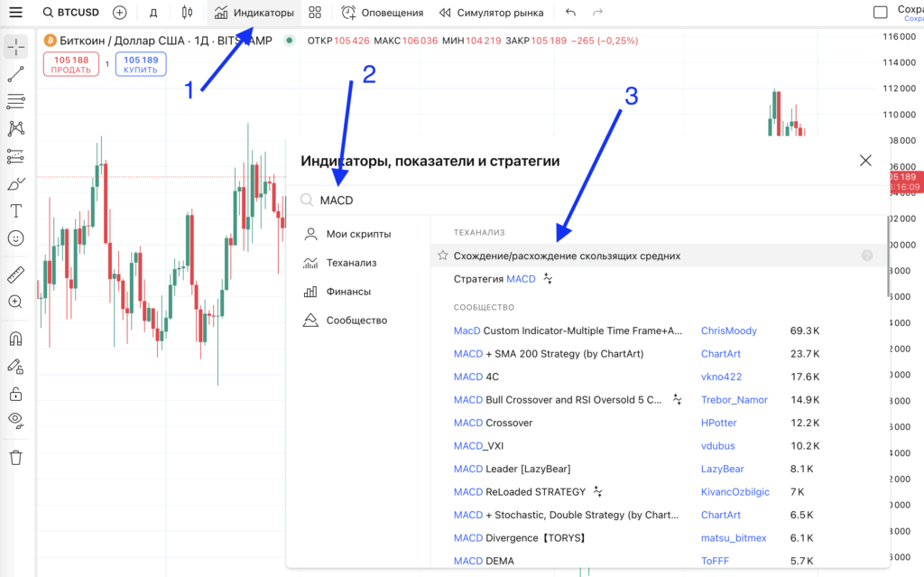Open Trebor_Namor author profile

point(735,400)
